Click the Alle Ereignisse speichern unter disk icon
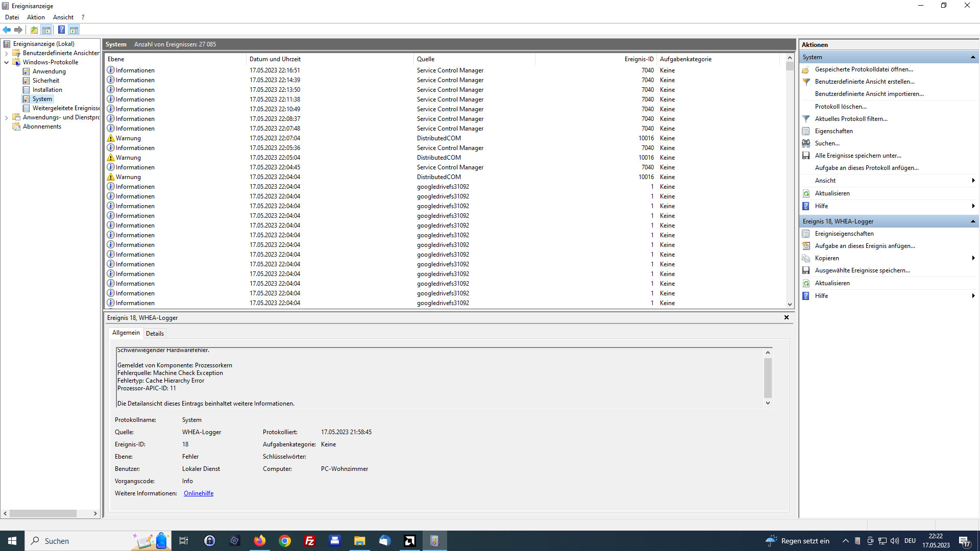Screen dimensions: 980x551 click(x=806, y=156)
